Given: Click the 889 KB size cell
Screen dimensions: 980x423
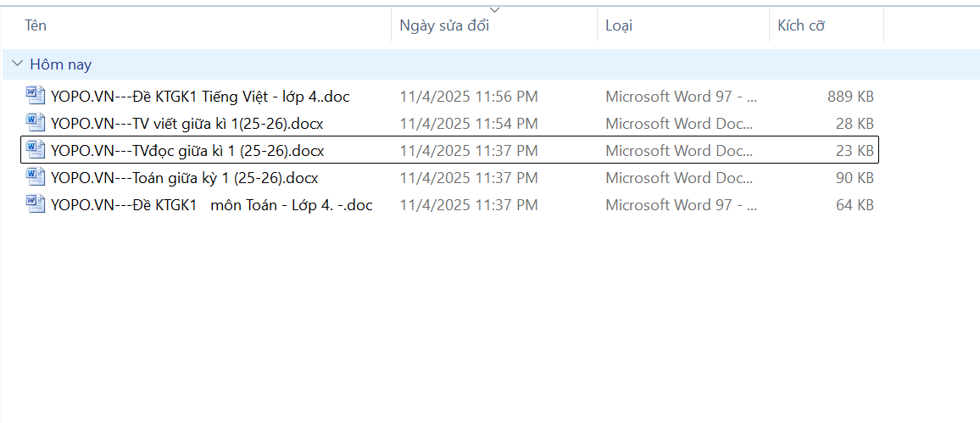Looking at the screenshot, I should pyautogui.click(x=850, y=97).
